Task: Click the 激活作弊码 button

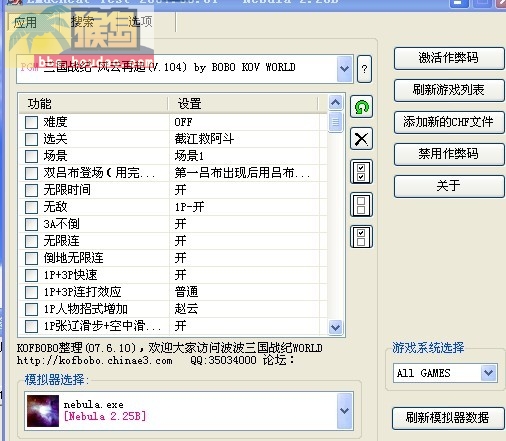Action: pos(449,58)
